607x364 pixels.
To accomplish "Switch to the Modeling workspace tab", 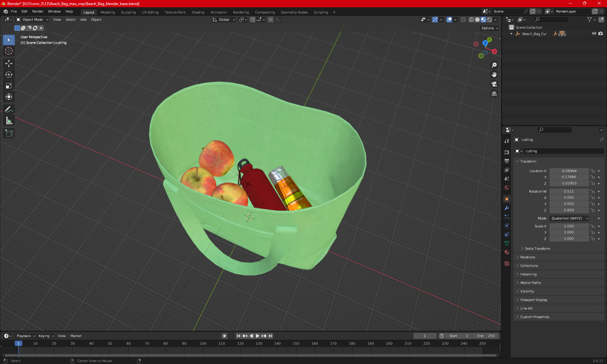I will [107, 12].
